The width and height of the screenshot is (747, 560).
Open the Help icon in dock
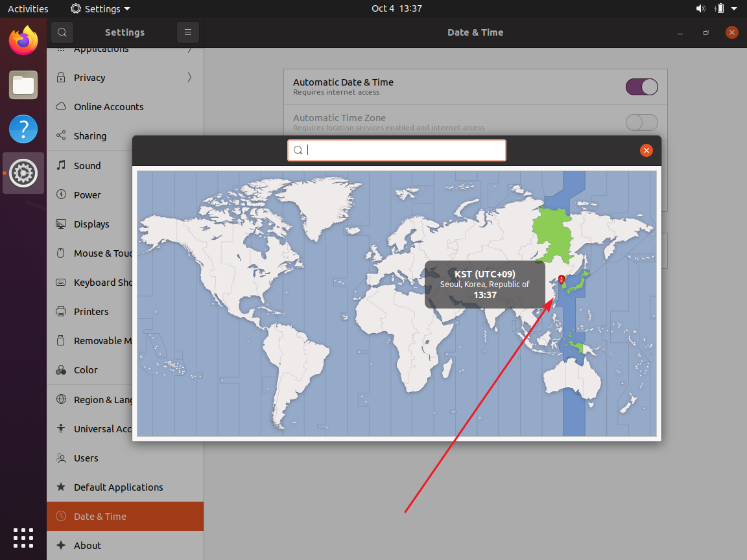23,129
